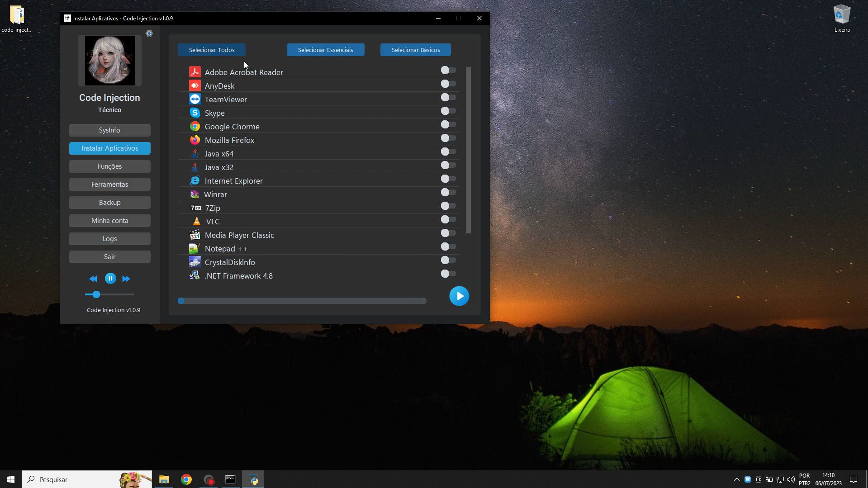Screen dimensions: 868x488
Task: Click the installation progress bar
Action: pos(302,301)
